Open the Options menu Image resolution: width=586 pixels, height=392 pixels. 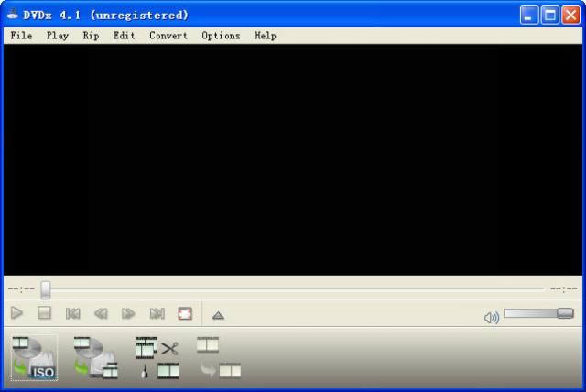coord(221,36)
